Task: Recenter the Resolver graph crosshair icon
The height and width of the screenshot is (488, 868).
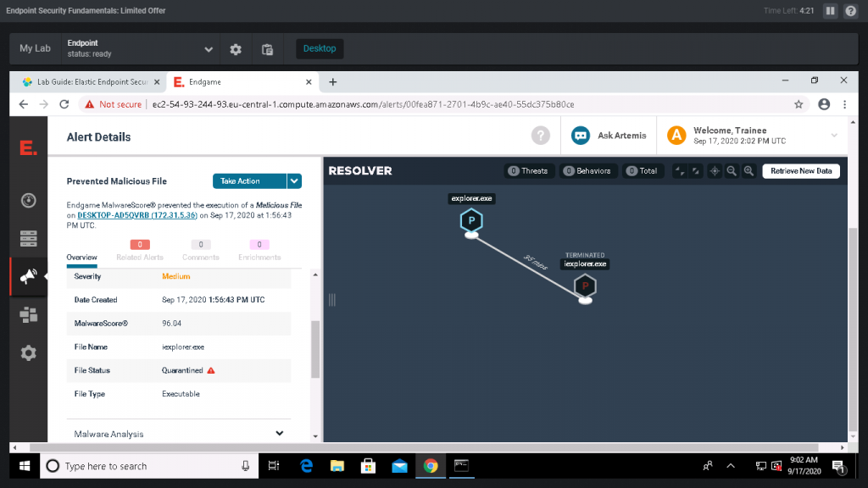Action: point(715,171)
